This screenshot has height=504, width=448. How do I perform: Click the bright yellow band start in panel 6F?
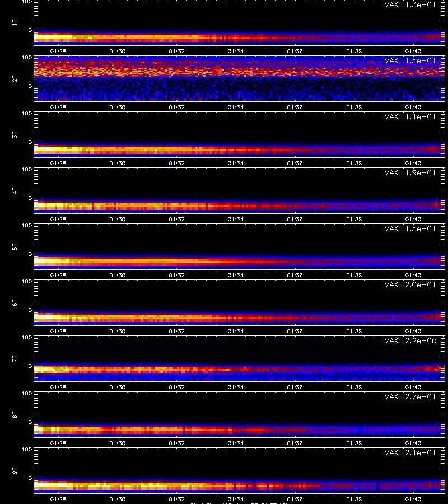click(x=46, y=318)
